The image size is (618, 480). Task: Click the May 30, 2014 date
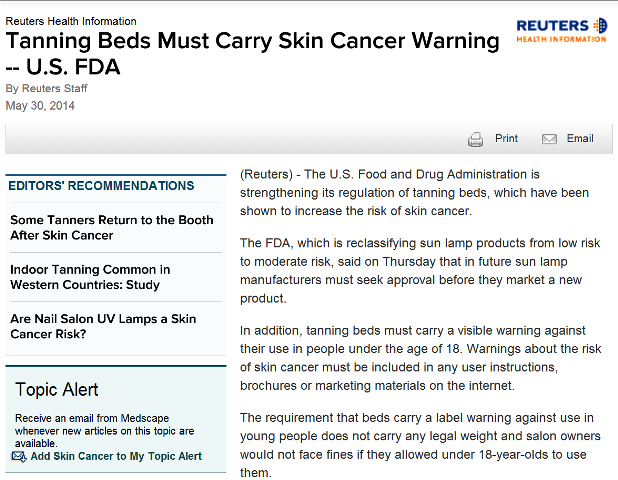coord(40,106)
